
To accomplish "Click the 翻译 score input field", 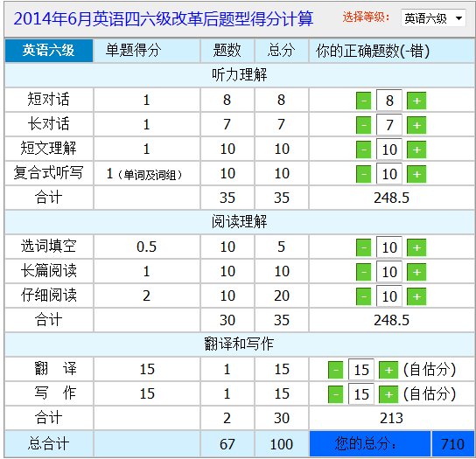I will click(x=361, y=370).
